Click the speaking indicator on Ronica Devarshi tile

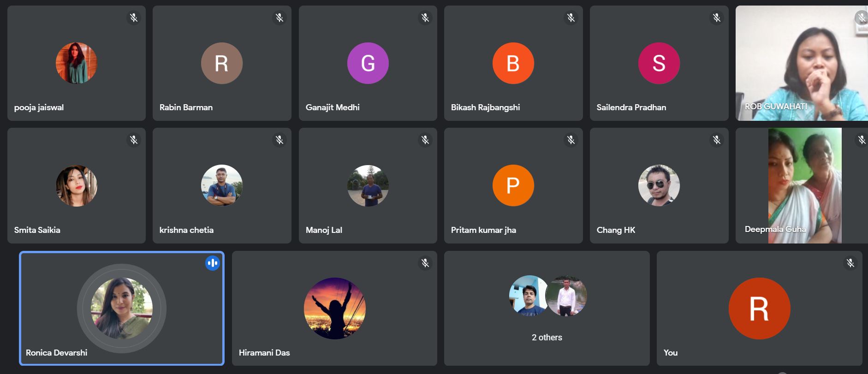point(213,263)
